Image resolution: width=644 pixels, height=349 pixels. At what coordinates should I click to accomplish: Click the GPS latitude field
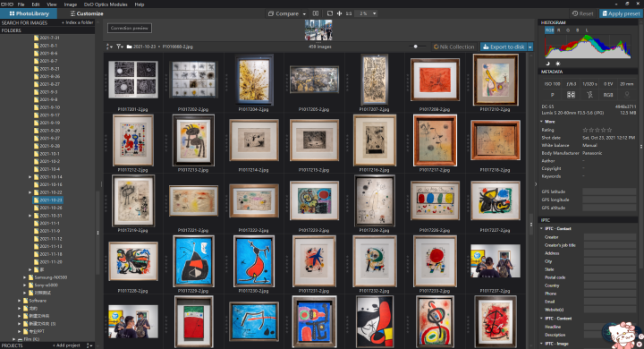(609, 192)
